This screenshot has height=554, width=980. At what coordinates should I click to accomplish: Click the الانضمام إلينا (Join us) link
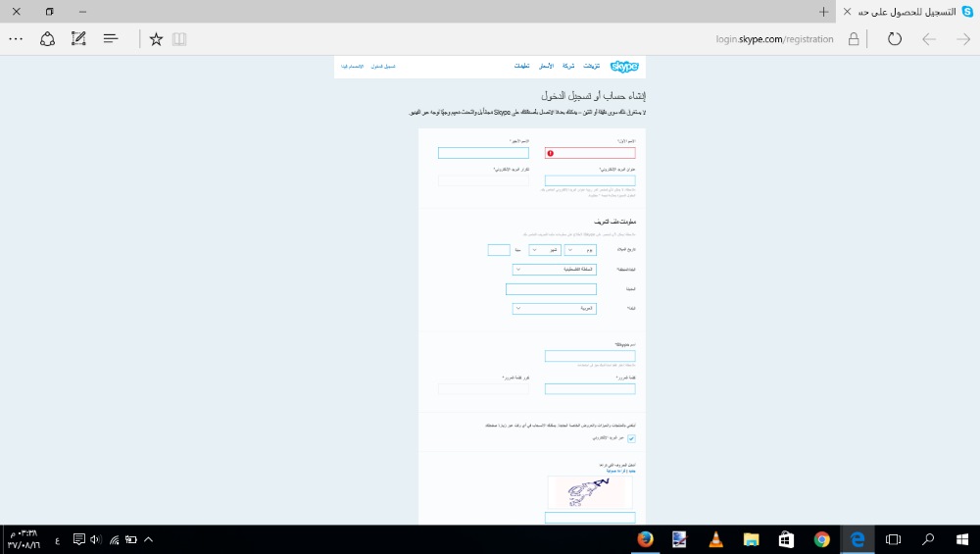[352, 67]
